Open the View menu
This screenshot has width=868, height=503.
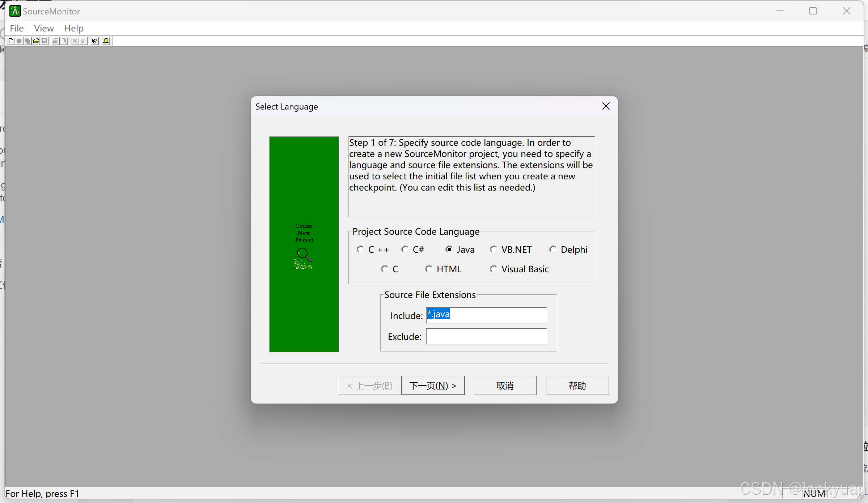click(43, 28)
